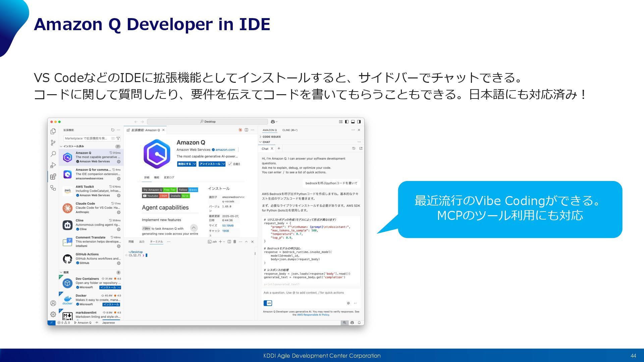This screenshot has height=362, width=644.
Task: Open the Accounts icon in the activity bar
Action: 53,303
